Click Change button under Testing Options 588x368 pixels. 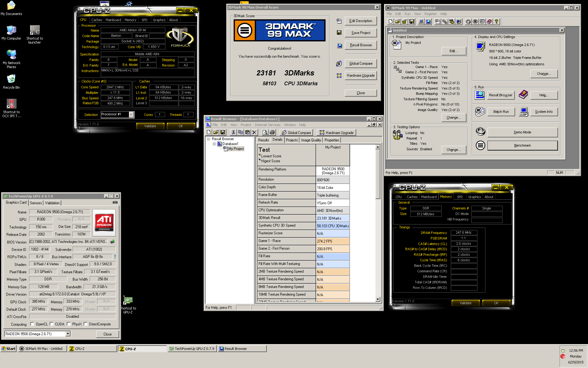pos(454,150)
